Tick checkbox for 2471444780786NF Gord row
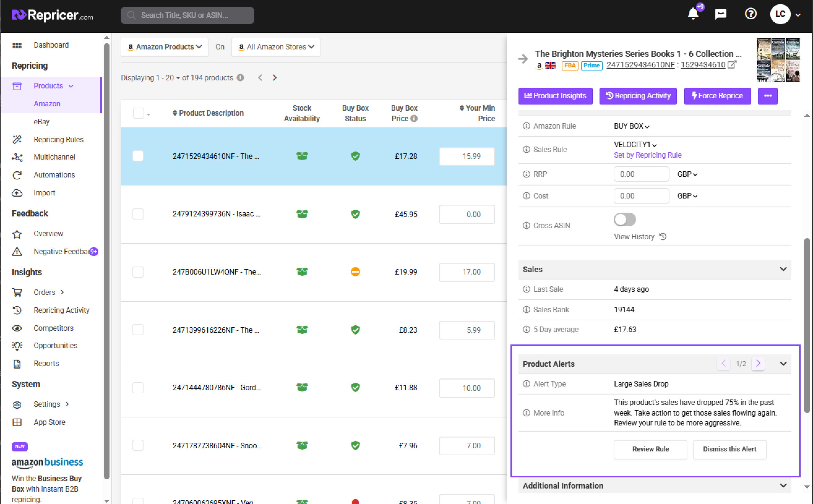The width and height of the screenshot is (813, 504). point(138,388)
